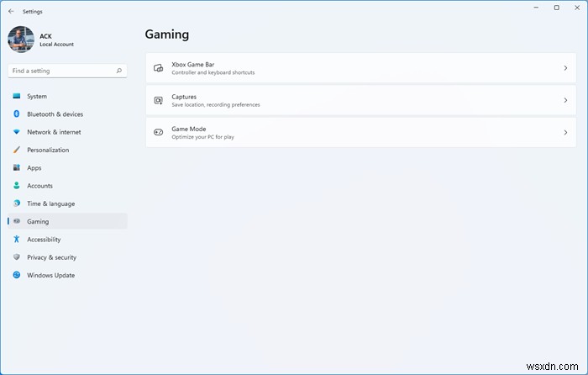The width and height of the screenshot is (588, 375).
Task: Click the Network & internet wifi icon
Action: tap(17, 132)
